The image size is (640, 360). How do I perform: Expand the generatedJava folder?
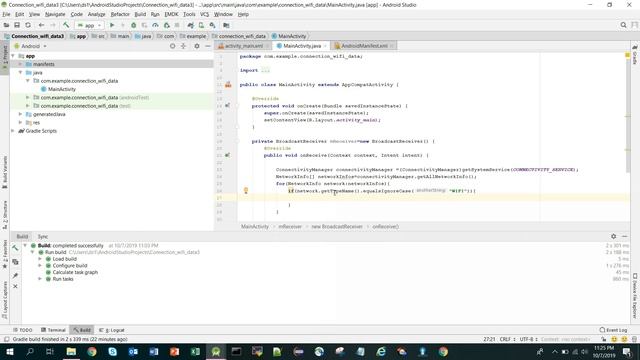[20, 114]
